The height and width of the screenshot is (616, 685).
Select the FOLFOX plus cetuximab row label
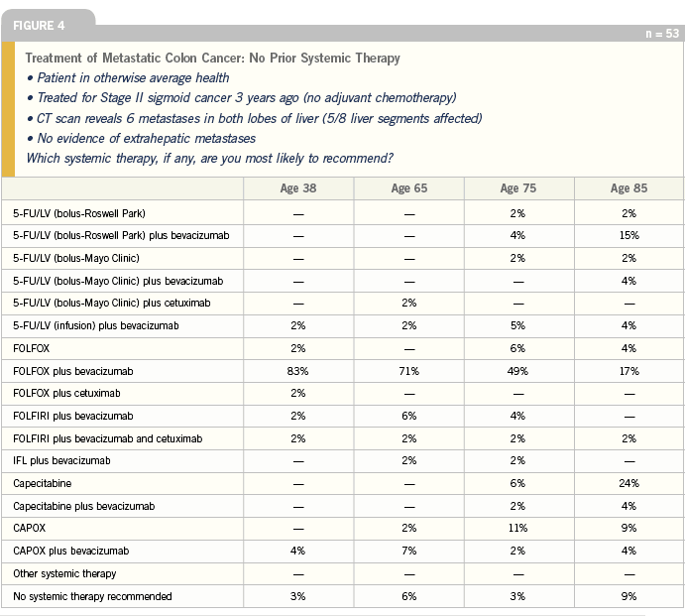66,394
